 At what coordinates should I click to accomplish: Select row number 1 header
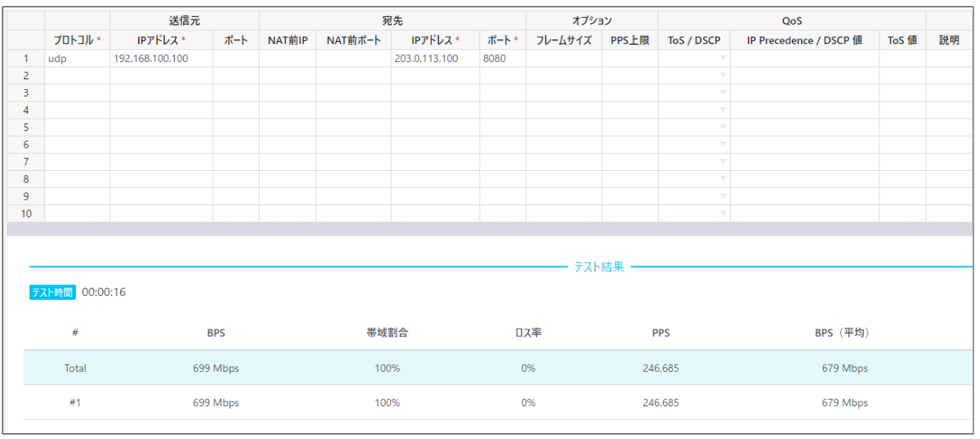[x=26, y=58]
